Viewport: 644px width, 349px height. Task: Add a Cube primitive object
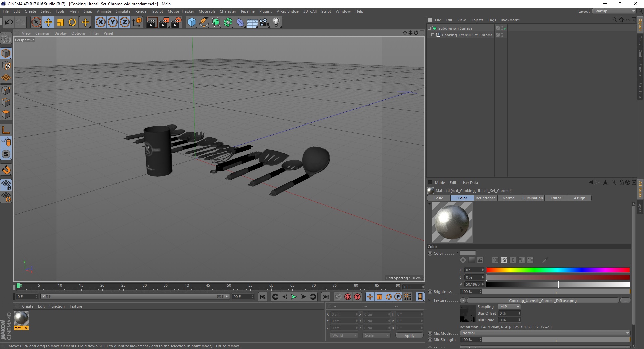(192, 22)
